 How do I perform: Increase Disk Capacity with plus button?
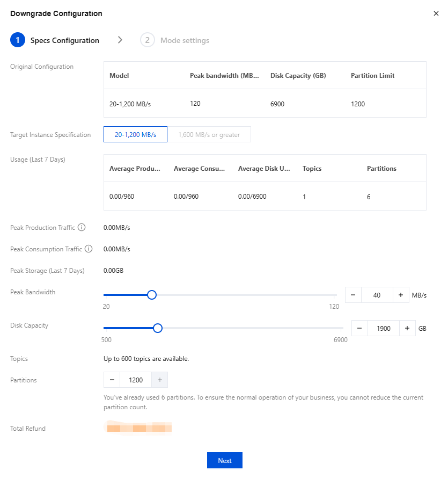pyautogui.click(x=407, y=329)
